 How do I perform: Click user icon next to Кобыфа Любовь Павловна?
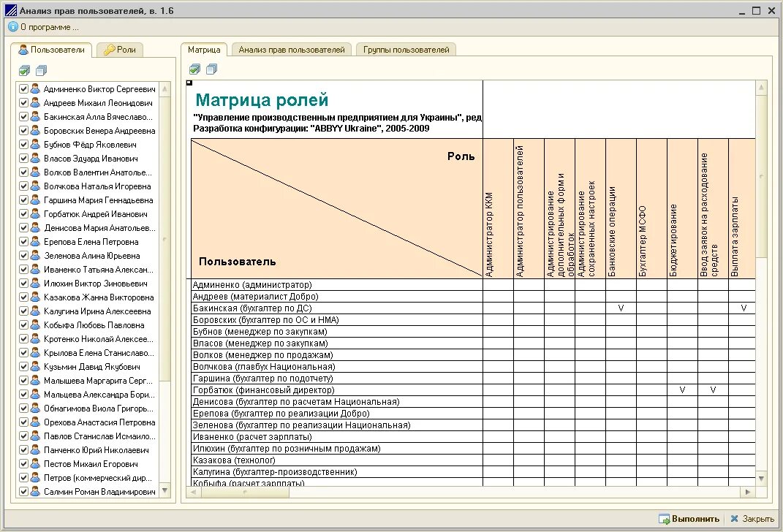pos(35,325)
